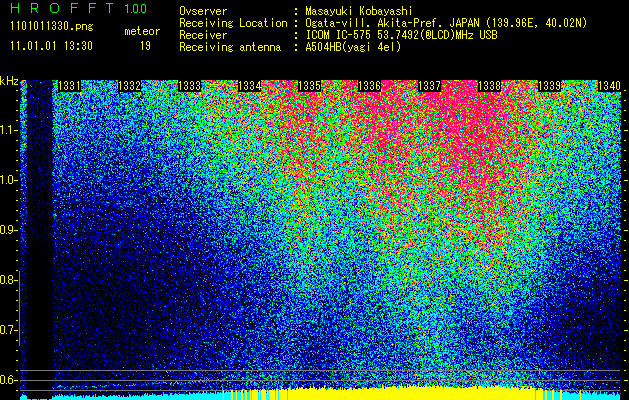Click the 1336 time marker
The width and height of the screenshot is (629, 400).
point(369,86)
